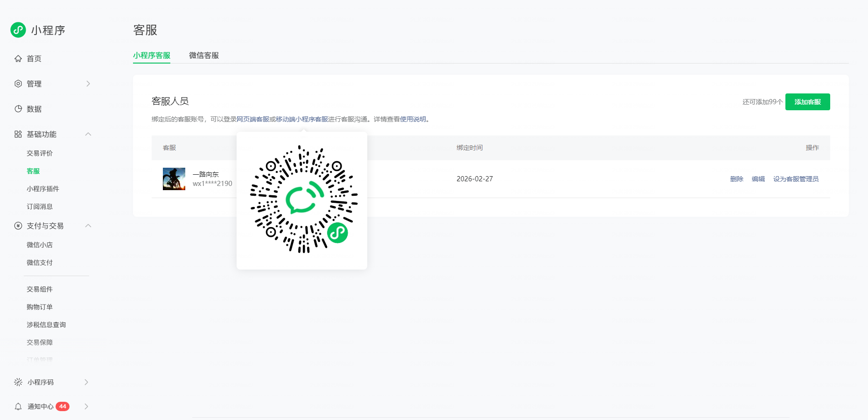Click the 客服人员 section heading

pos(170,101)
